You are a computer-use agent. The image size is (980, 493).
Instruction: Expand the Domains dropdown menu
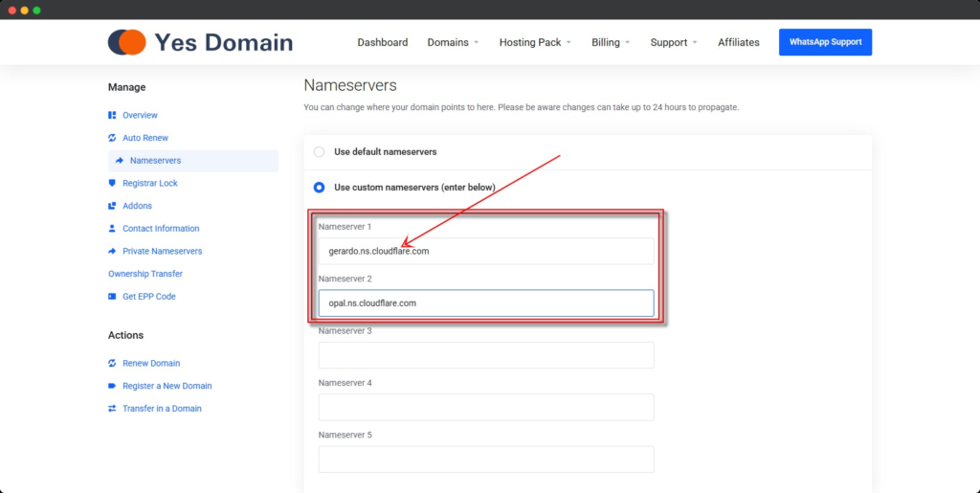(453, 42)
